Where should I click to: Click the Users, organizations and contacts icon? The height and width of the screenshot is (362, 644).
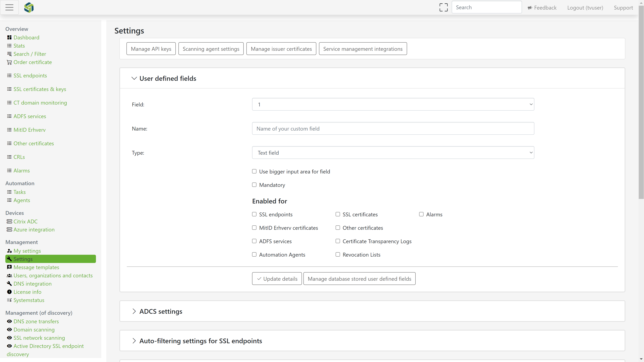pos(9,276)
